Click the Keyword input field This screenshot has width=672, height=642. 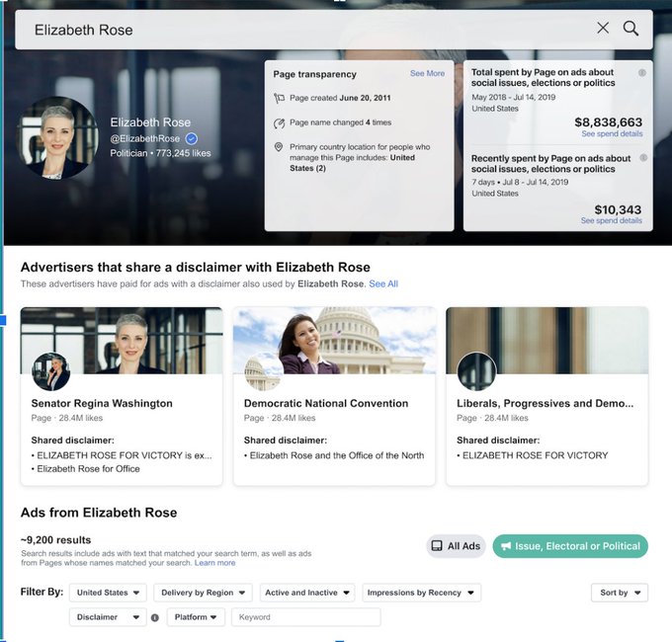(x=305, y=617)
